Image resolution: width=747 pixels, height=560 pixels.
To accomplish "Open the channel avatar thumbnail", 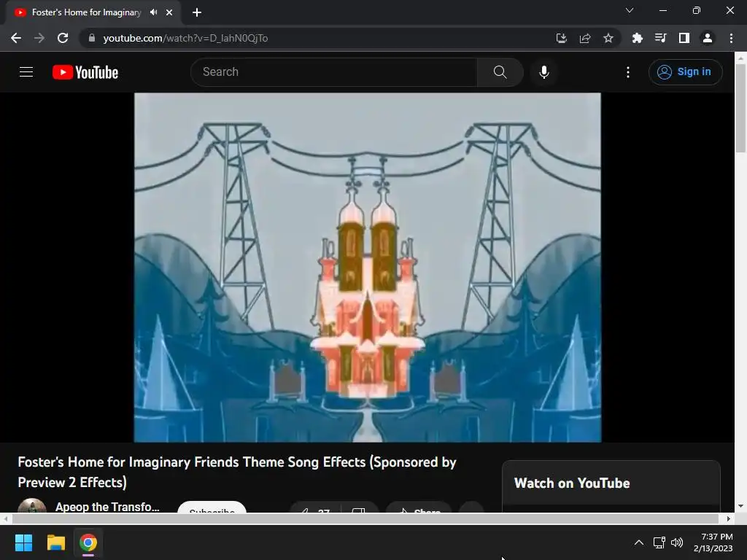I will (32, 506).
